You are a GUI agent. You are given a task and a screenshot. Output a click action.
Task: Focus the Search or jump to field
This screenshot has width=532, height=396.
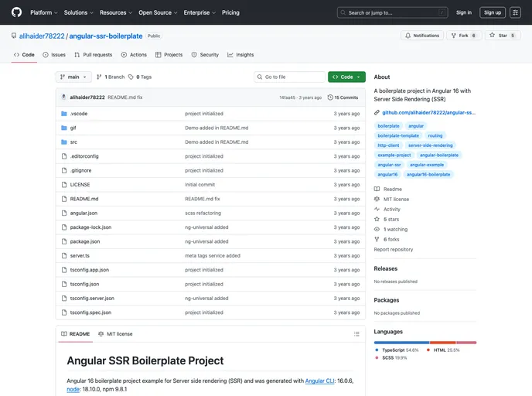(392, 12)
